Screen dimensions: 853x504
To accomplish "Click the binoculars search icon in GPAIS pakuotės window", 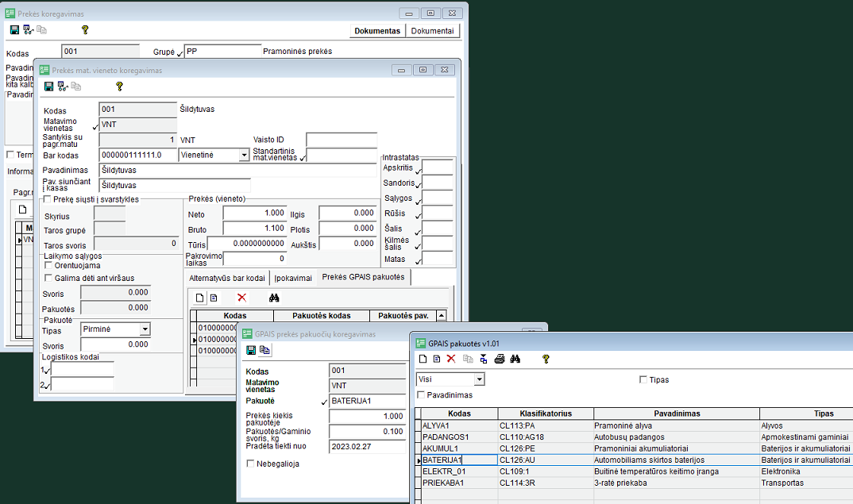I will tap(515, 360).
